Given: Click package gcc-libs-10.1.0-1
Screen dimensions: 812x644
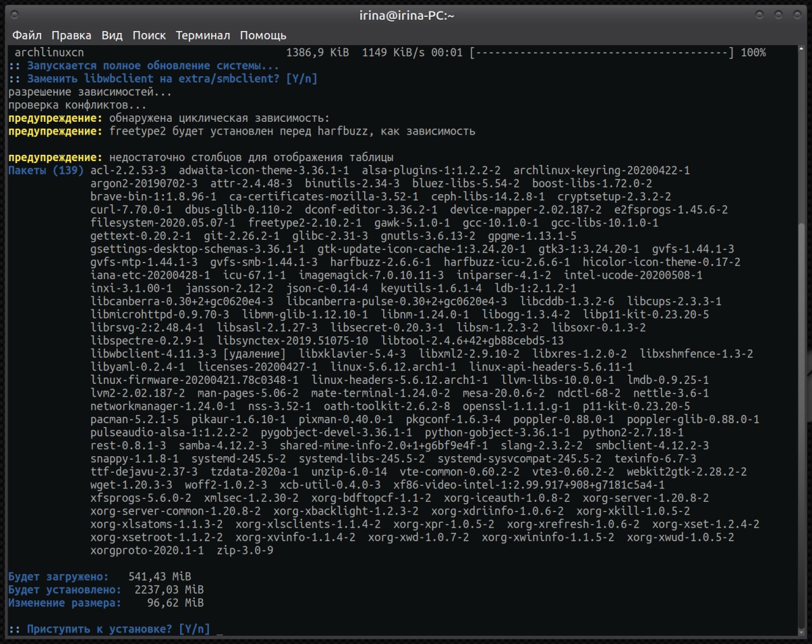Looking at the screenshot, I should click(x=605, y=223).
